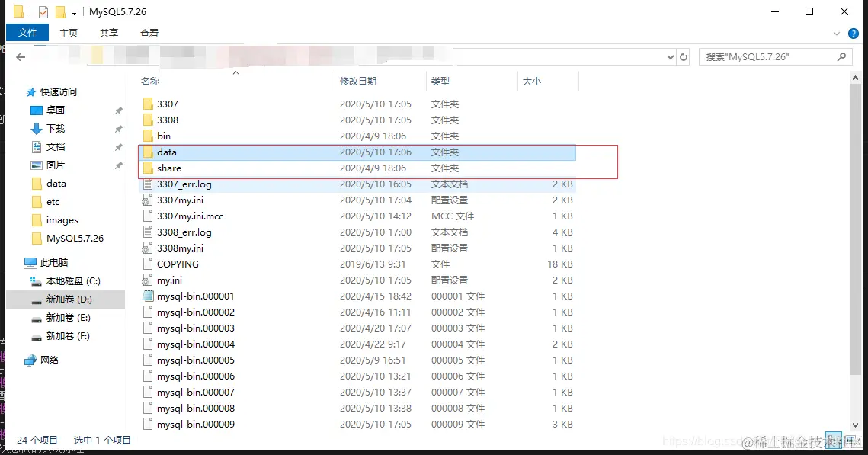The height and width of the screenshot is (455, 868).
Task: Click the file list scrollbar down arrow
Action: tap(855, 425)
